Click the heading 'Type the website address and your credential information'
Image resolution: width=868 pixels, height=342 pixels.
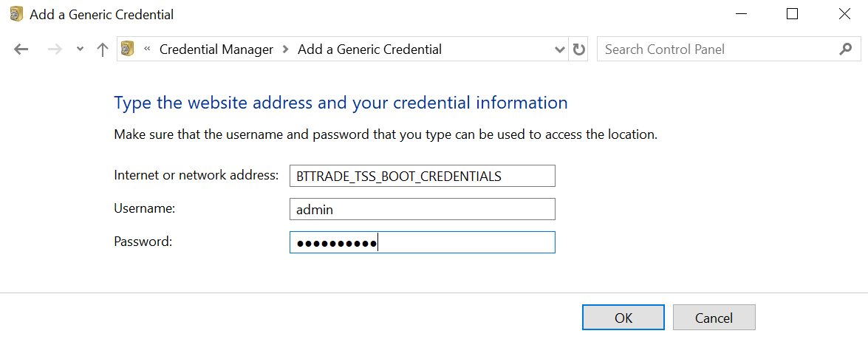click(x=341, y=103)
